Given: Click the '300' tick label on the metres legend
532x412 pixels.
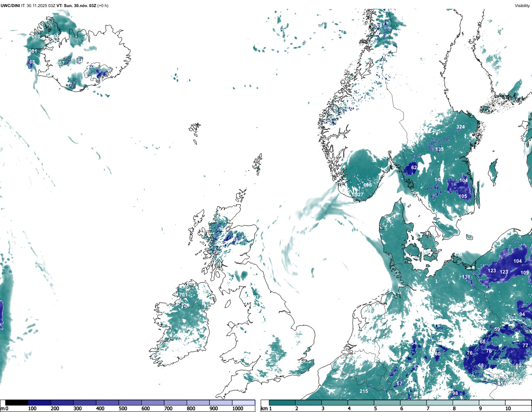Looking at the screenshot, I should point(77,409).
